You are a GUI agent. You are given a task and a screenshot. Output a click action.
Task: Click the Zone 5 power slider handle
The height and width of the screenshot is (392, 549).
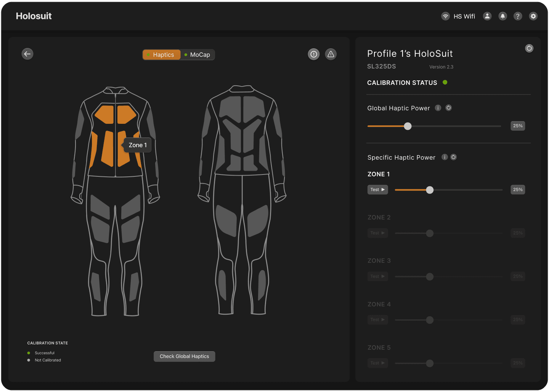pos(430,363)
